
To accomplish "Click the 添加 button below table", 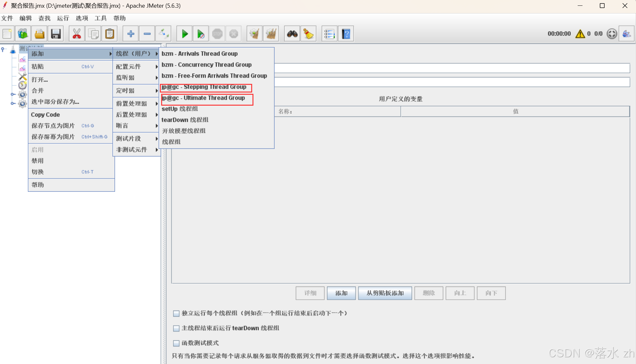I will click(341, 293).
